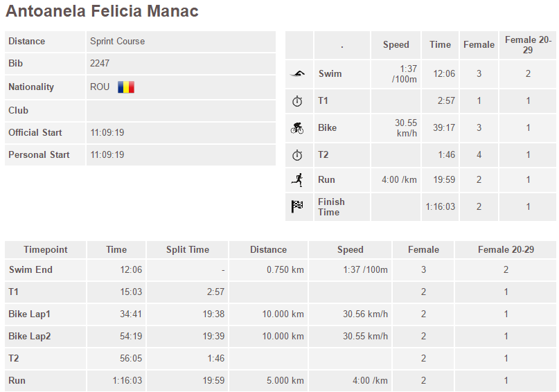Click the Romanian flag next to ROU
This screenshot has height=392, width=559.
click(126, 87)
